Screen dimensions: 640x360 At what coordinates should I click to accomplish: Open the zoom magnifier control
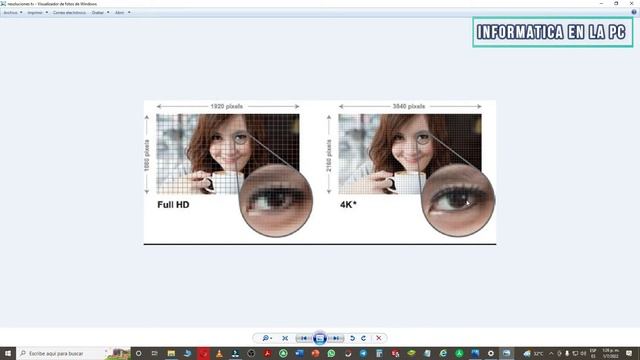click(267, 338)
